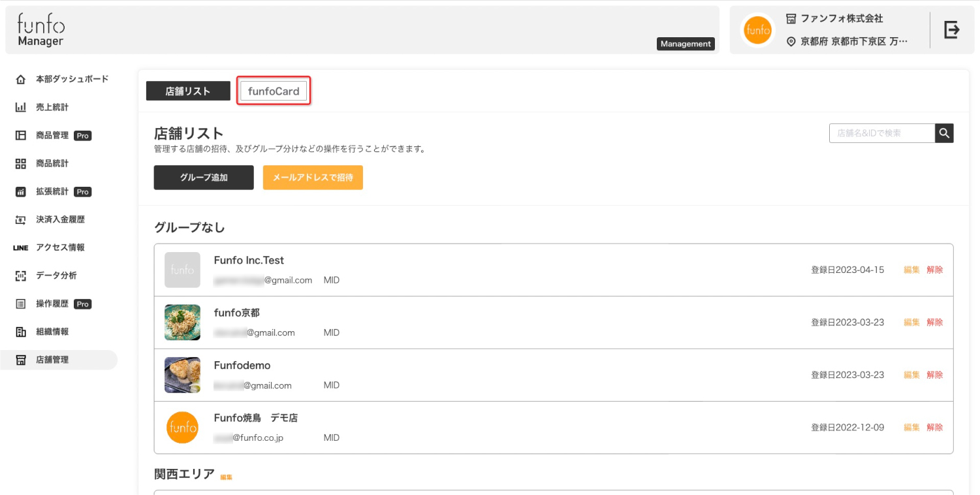Click the 商品管理 table icon
The image size is (980, 495).
tap(21, 135)
